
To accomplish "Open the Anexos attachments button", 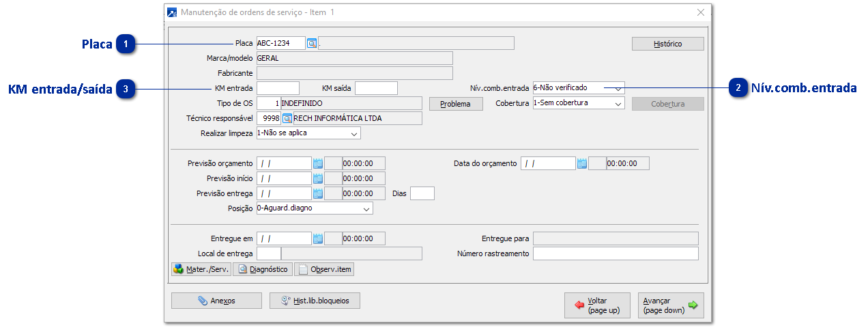I will (216, 301).
